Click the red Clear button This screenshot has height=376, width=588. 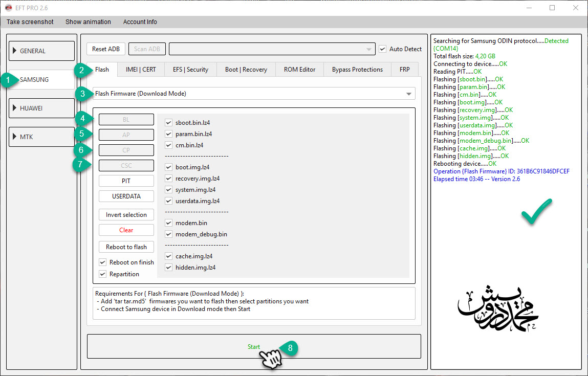[126, 230]
